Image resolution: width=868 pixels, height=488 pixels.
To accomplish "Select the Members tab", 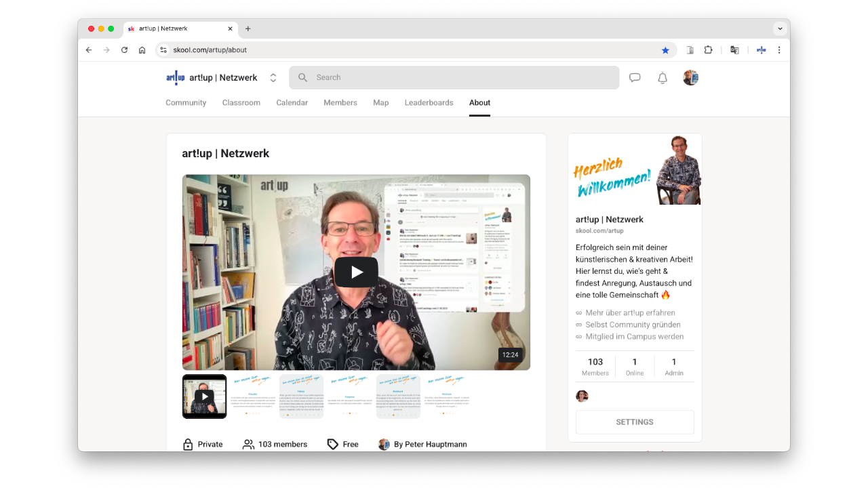I will (340, 103).
